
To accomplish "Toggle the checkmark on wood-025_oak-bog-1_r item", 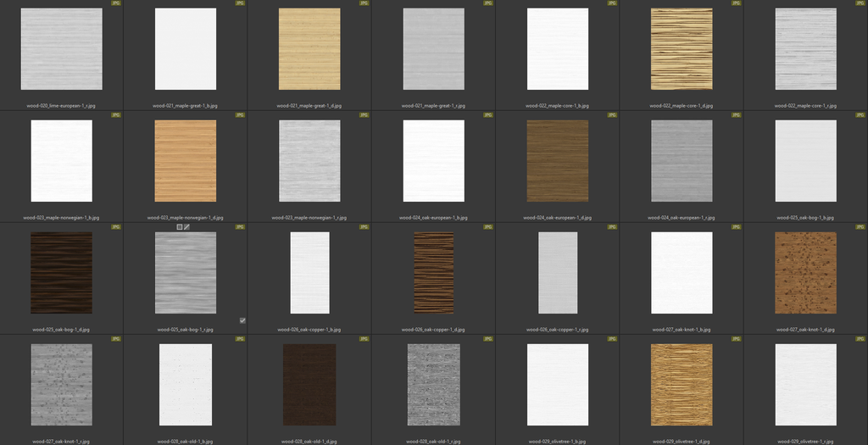I will click(x=242, y=320).
